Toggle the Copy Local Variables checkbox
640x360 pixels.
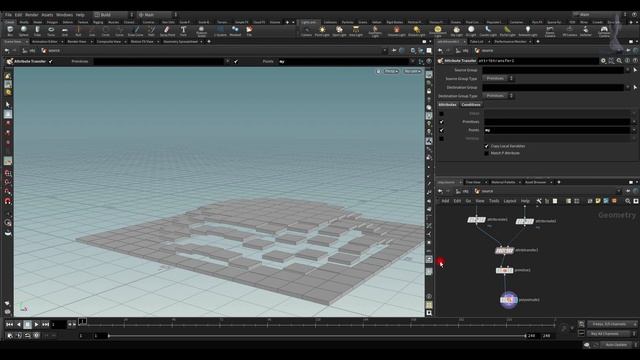coord(487,146)
